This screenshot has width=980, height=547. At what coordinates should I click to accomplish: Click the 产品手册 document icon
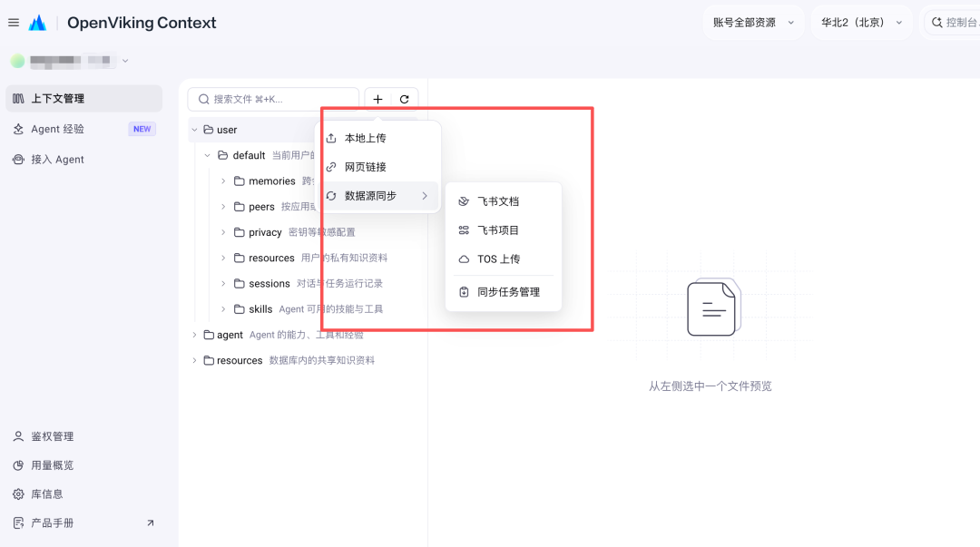coord(18,523)
